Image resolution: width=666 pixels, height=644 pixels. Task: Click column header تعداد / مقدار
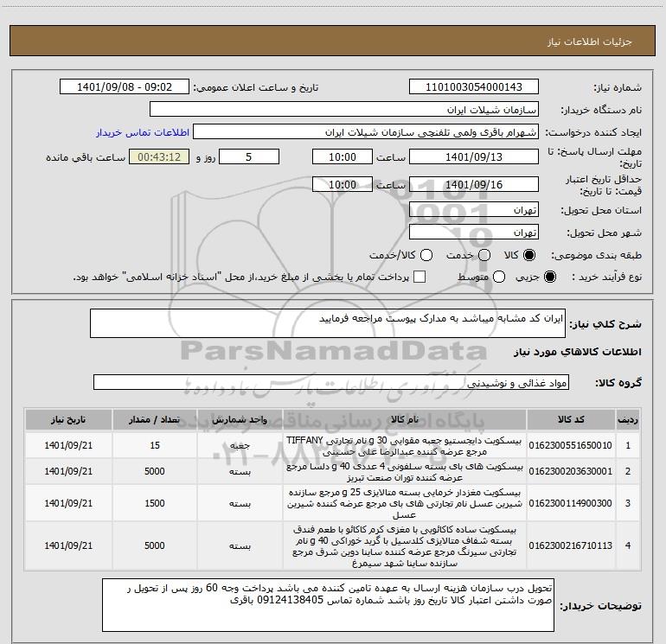tap(154, 419)
